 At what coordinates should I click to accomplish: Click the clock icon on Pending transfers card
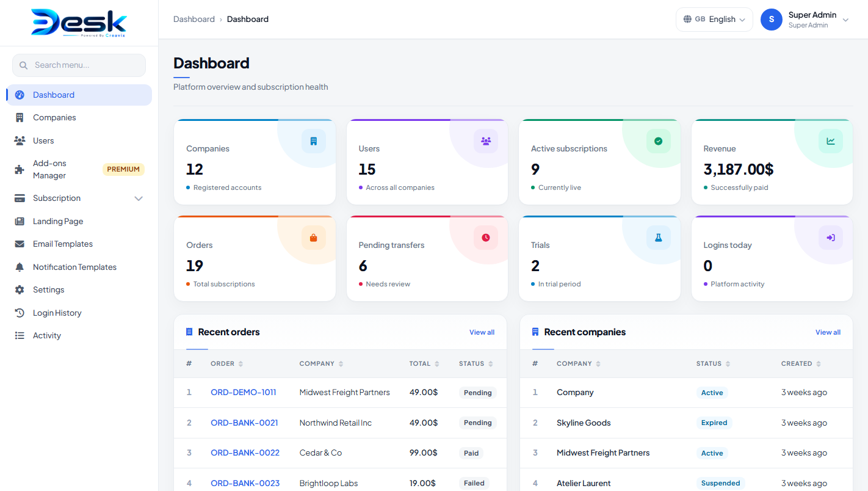(486, 238)
